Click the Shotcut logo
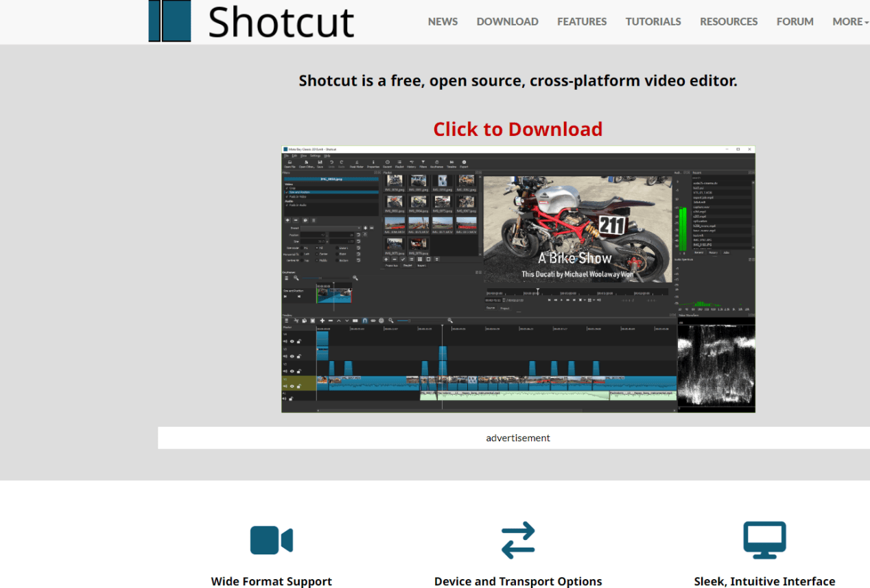Viewport: 870px width, 588px height. pyautogui.click(x=251, y=21)
